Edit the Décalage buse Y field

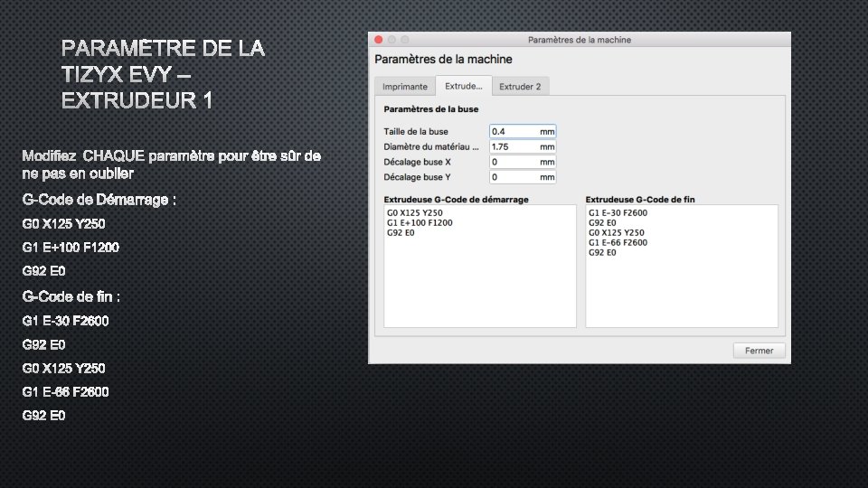click(x=523, y=176)
